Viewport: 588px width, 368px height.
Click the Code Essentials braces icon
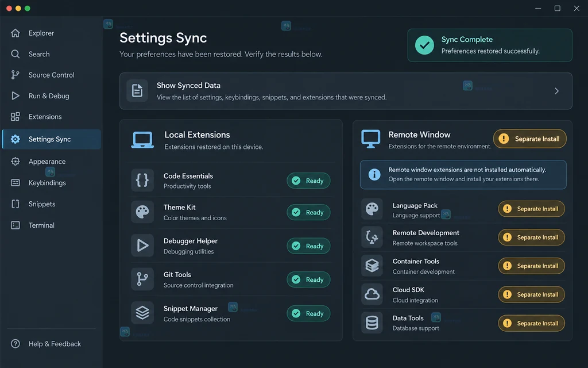click(142, 180)
